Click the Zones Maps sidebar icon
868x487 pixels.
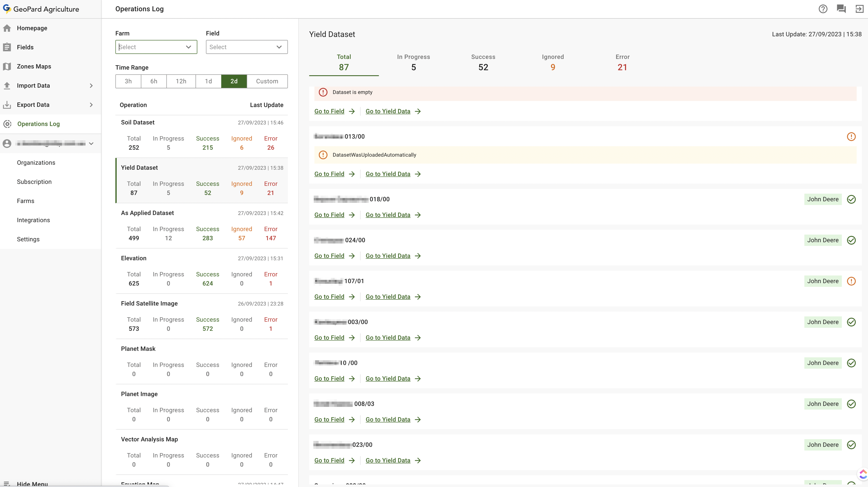tap(7, 66)
